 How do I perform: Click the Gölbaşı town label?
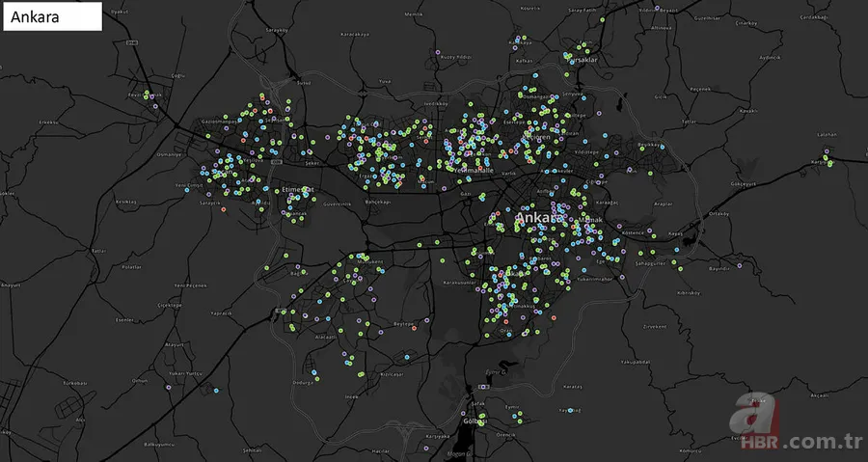(x=476, y=421)
